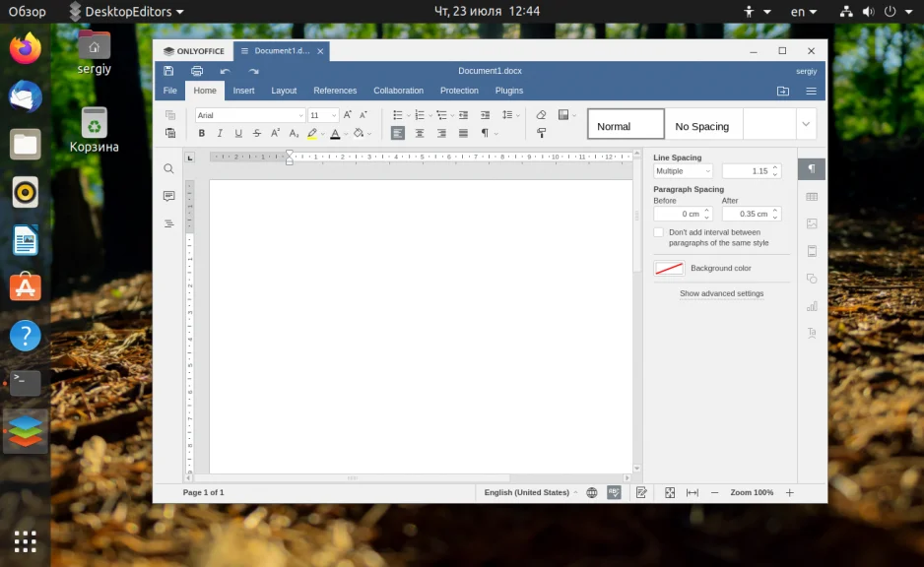
Task: Print the document from the title bar
Action: pos(197,71)
